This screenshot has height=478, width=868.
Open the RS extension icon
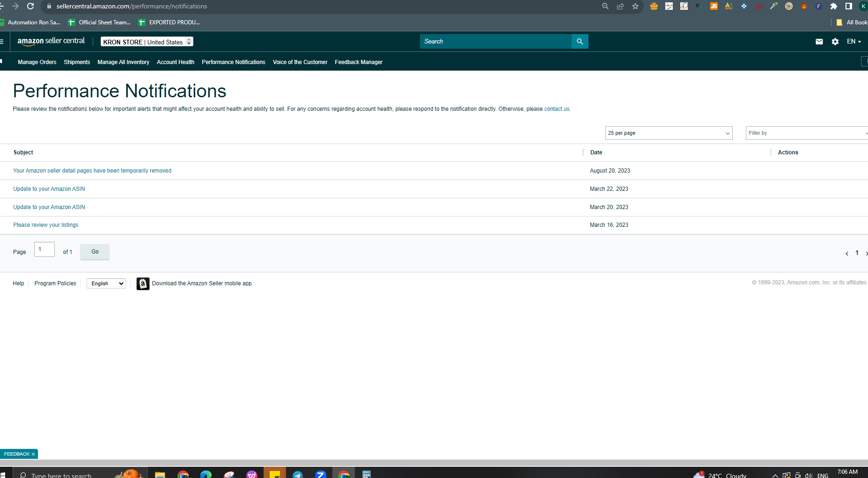pyautogui.click(x=699, y=6)
